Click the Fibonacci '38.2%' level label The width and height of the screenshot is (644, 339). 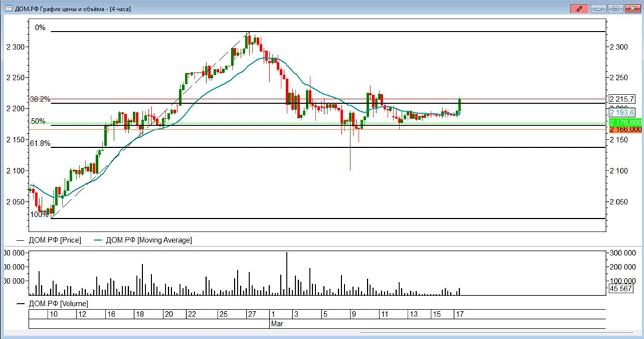[40, 99]
